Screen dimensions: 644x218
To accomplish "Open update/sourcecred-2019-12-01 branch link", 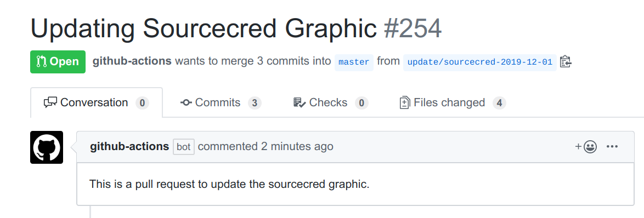I will [x=480, y=62].
